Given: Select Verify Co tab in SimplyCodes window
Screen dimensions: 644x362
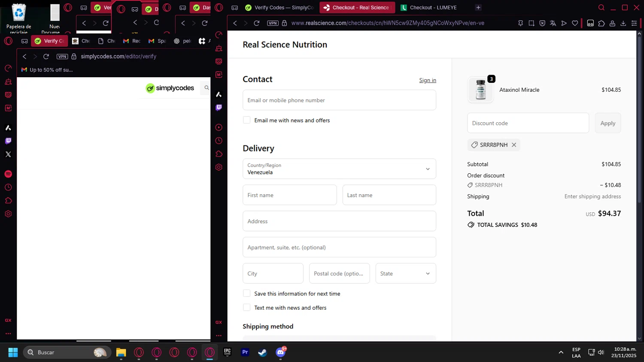Looking at the screenshot, I should point(50,41).
